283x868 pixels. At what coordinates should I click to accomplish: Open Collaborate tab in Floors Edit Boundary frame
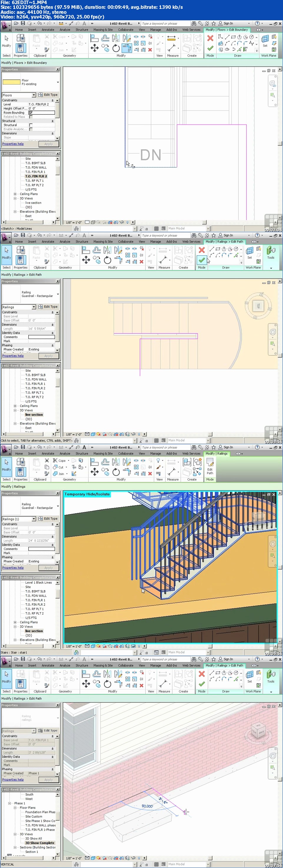[x=126, y=30]
